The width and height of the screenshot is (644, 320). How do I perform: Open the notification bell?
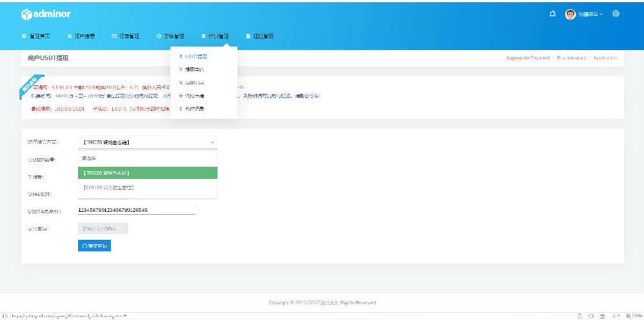pyautogui.click(x=552, y=14)
